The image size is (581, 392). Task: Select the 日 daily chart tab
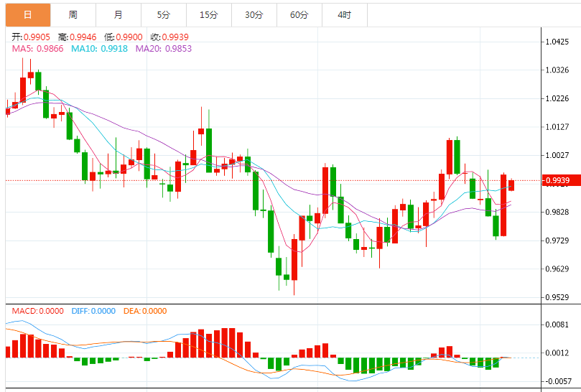click(x=28, y=15)
